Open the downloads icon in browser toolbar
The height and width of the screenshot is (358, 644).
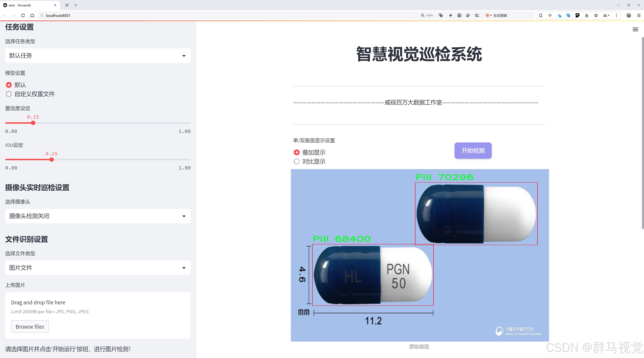(587, 16)
